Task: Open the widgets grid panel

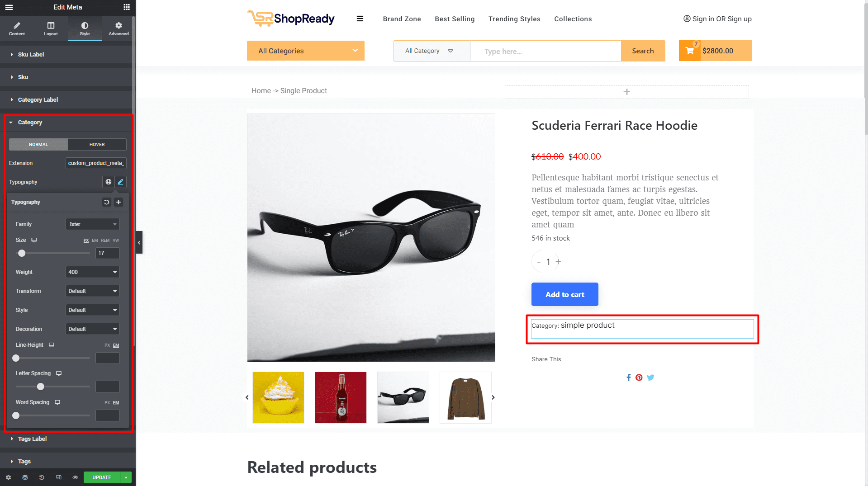Action: pos(127,7)
